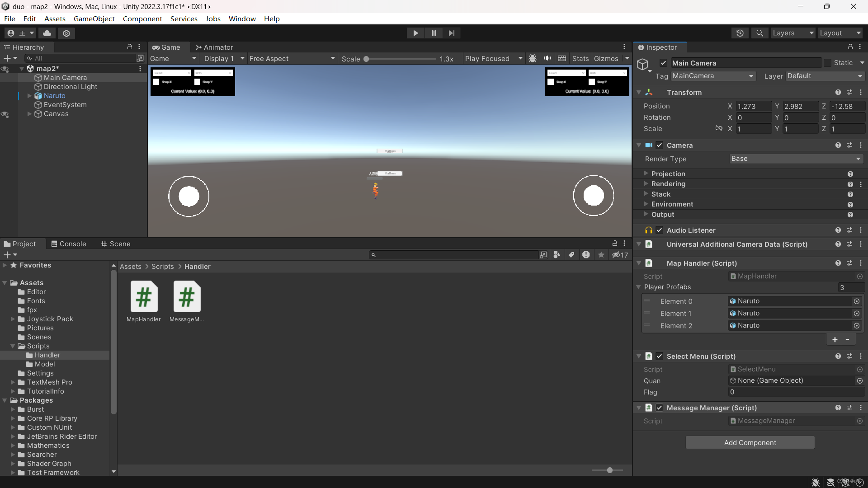Expand the Naruto object in Hierarchy
This screenshot has width=868, height=488.
pyautogui.click(x=29, y=96)
